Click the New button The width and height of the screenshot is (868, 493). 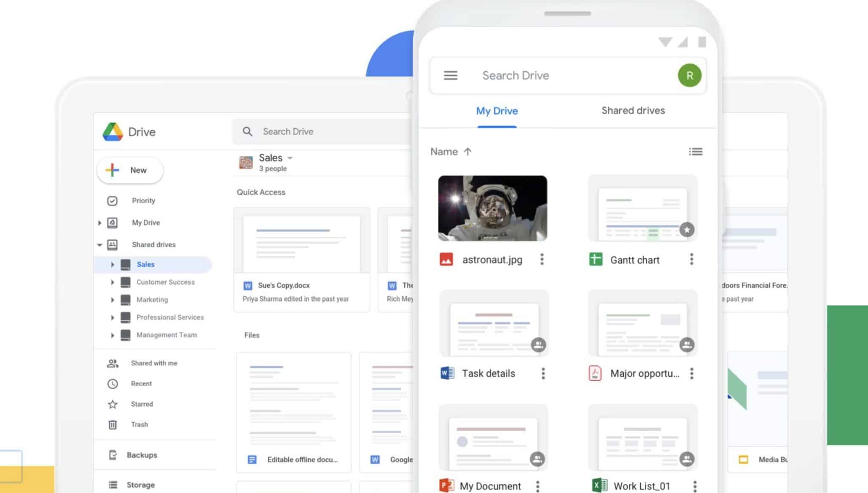click(x=130, y=170)
